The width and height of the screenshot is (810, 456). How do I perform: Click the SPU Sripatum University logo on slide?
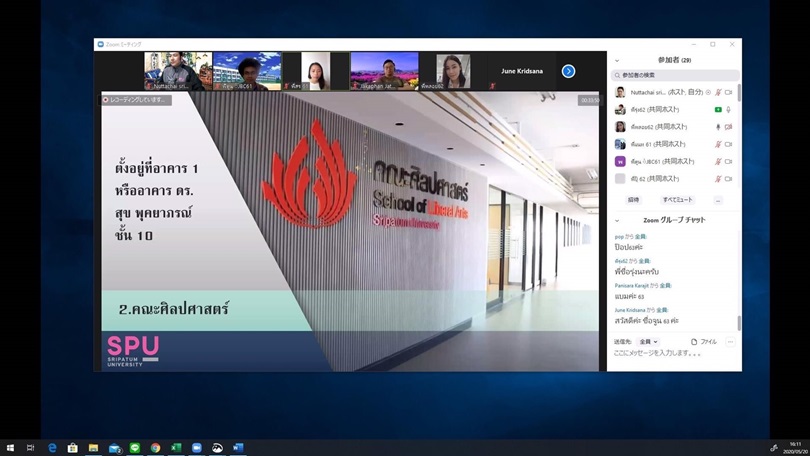coord(133,351)
